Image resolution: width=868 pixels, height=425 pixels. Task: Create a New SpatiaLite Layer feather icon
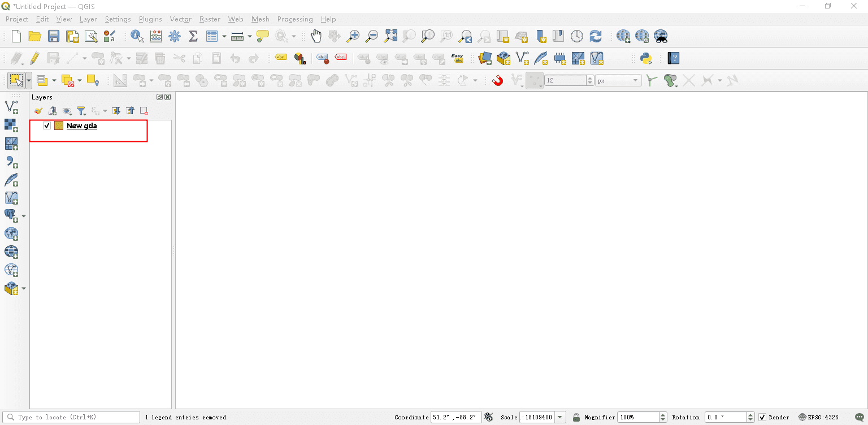541,58
